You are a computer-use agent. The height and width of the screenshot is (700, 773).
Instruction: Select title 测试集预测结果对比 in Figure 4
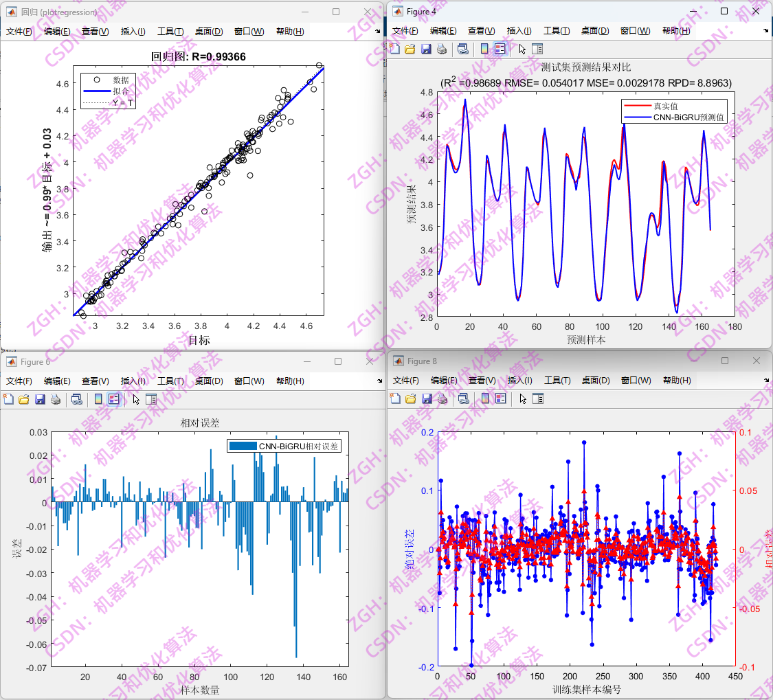click(x=585, y=67)
